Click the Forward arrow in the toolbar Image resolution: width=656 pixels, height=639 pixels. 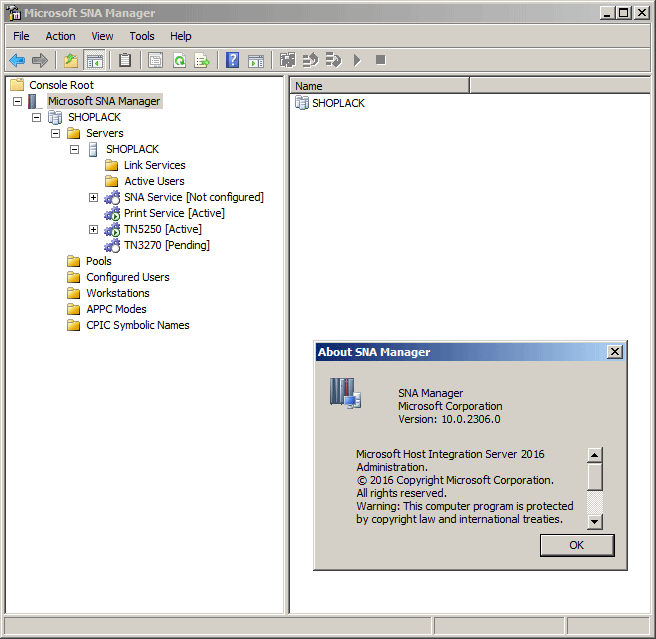40,61
